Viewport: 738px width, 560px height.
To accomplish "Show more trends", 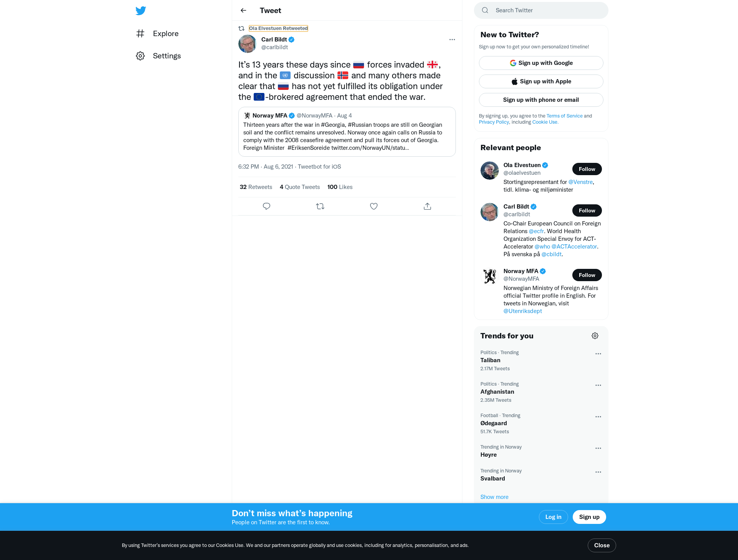I will coord(494,497).
